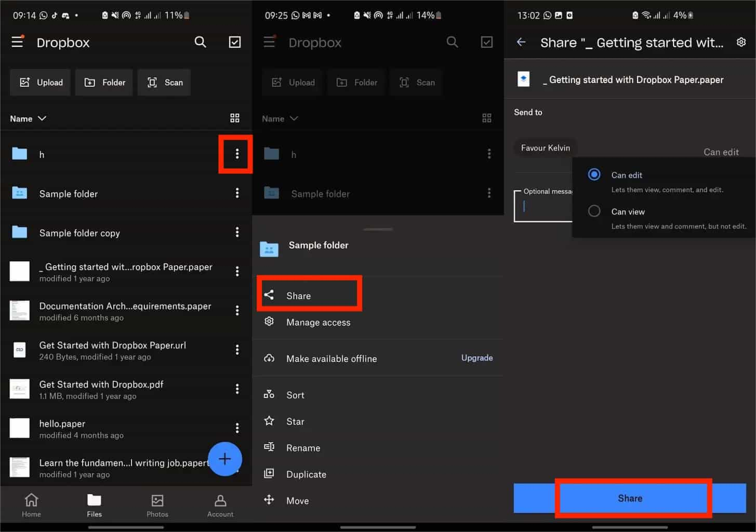Select Move in folder menu
This screenshot has height=532, width=756.
pyautogui.click(x=378, y=501)
